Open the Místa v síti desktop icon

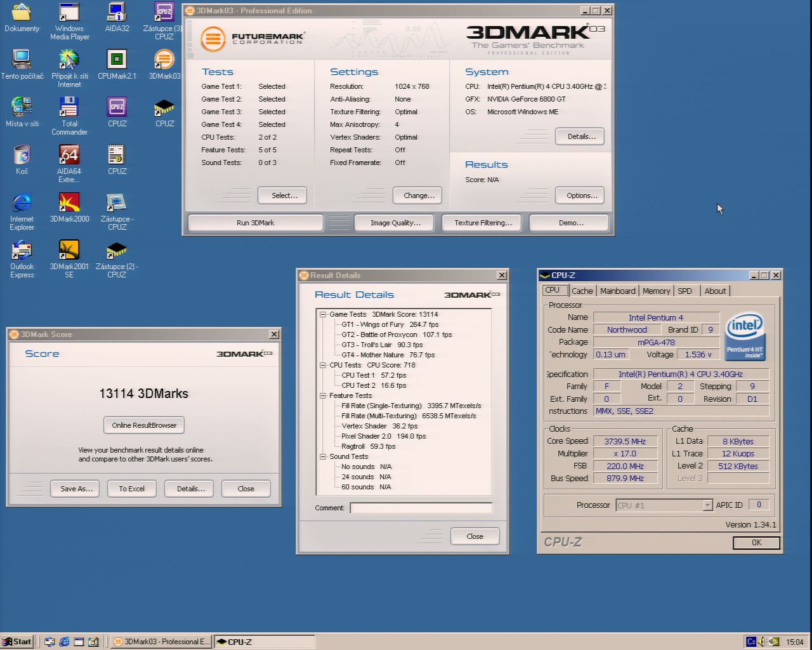coord(22,112)
